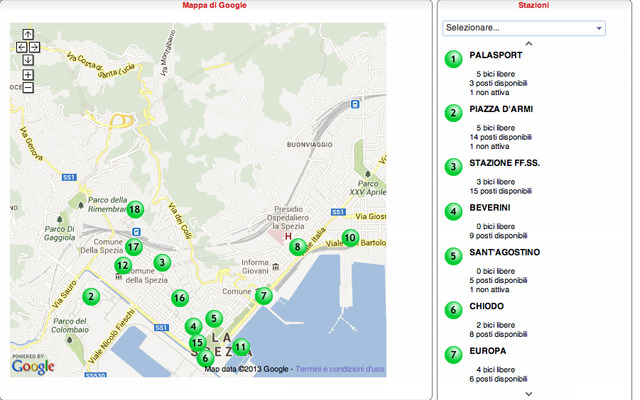Click the Parco Di Gaggiola map label

click(60, 233)
